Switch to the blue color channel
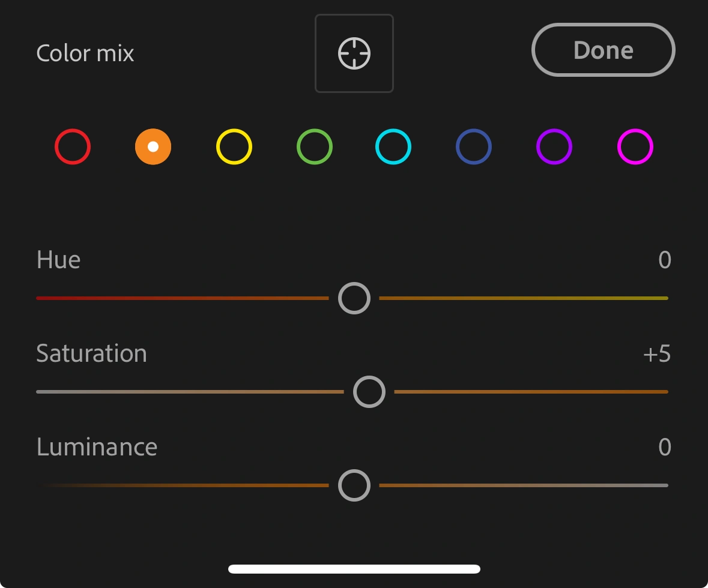The image size is (708, 588). click(474, 146)
